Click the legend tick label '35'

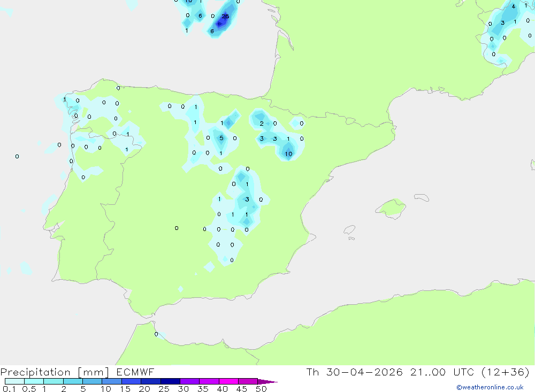203,389
